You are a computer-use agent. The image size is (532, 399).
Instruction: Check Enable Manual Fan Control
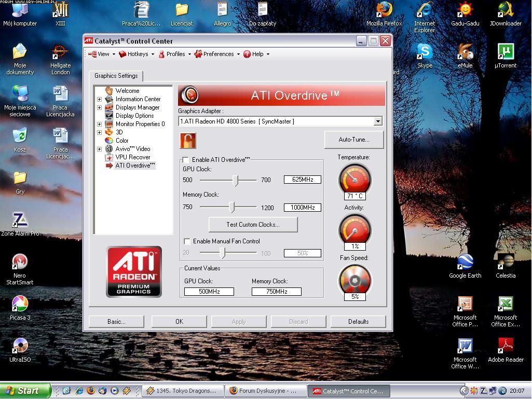pyautogui.click(x=187, y=241)
